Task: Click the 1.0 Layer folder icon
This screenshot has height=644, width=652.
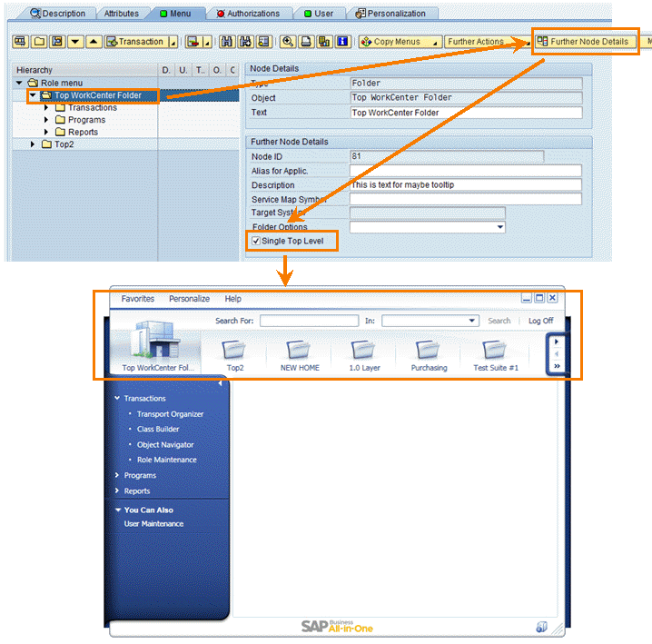Action: tap(364, 351)
